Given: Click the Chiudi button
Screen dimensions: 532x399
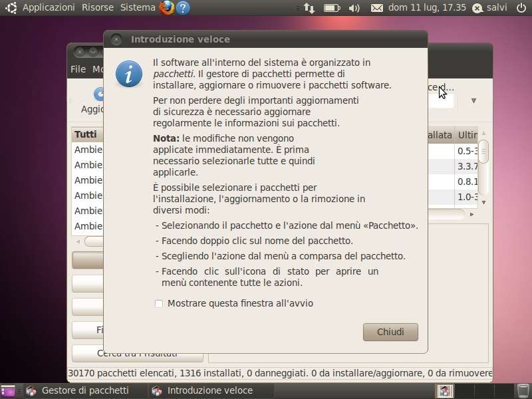Looking at the screenshot, I should 390,332.
